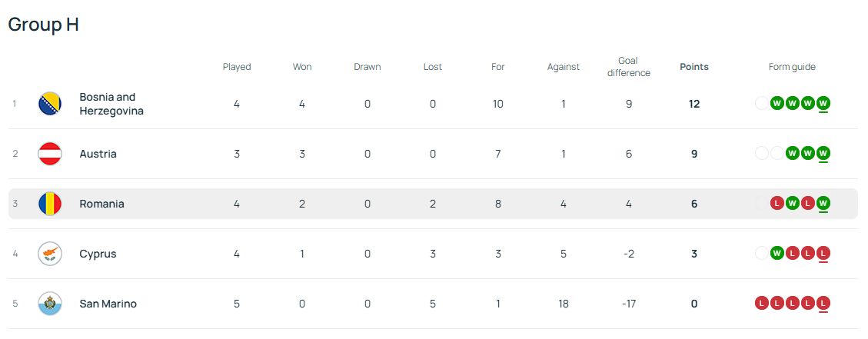Screen dimensions: 868x339
Task: Click the Cyprus flag icon
Action: (x=50, y=254)
